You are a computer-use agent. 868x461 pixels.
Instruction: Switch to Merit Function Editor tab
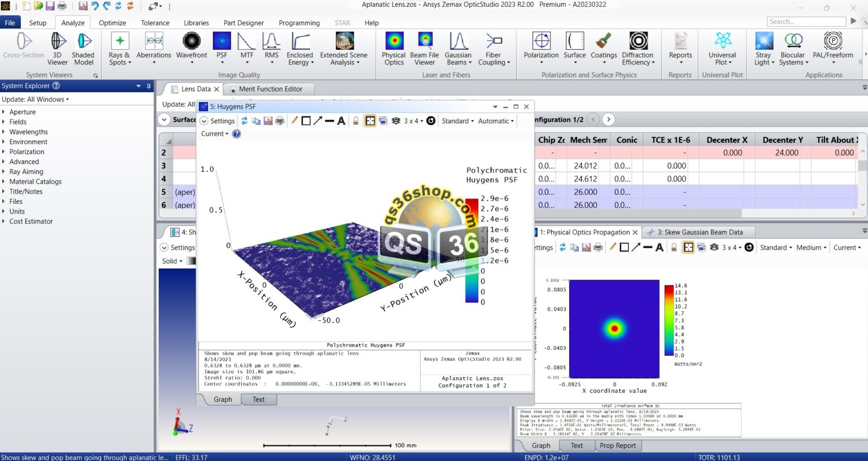[270, 89]
